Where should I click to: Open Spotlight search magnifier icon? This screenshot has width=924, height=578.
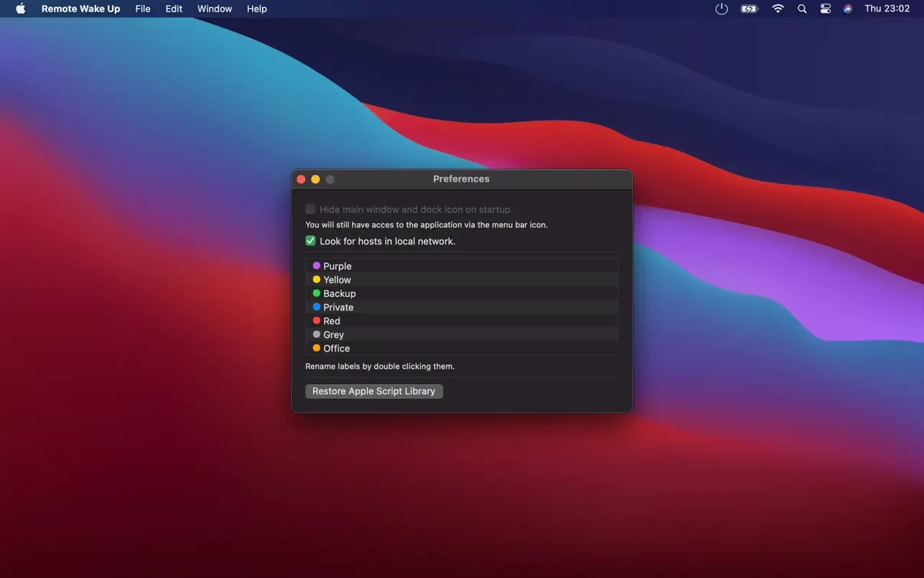802,9
